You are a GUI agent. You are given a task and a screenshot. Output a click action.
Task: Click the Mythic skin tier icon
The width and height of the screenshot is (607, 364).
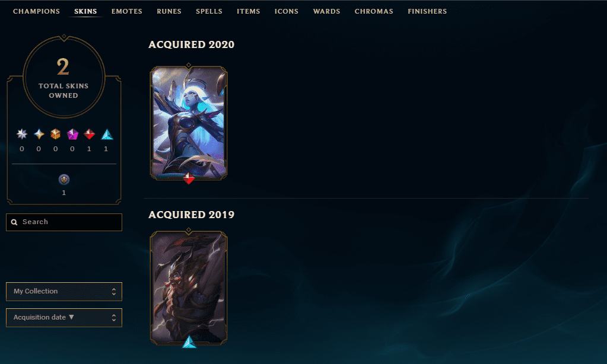point(39,134)
